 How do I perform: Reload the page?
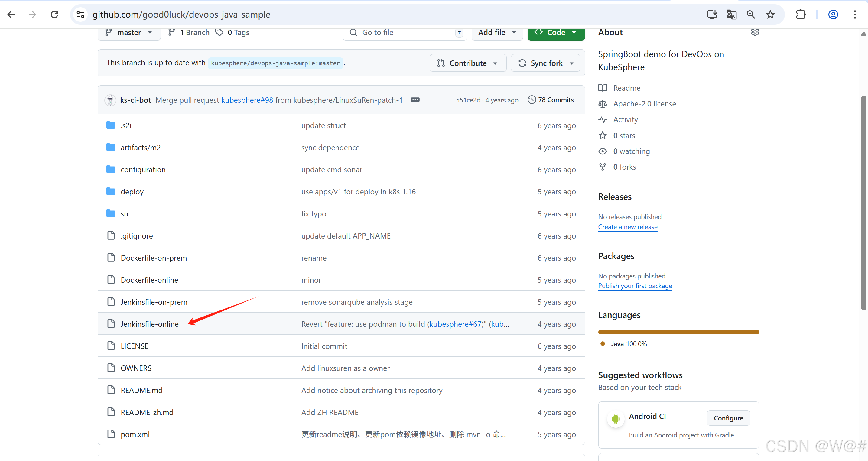click(54, 15)
